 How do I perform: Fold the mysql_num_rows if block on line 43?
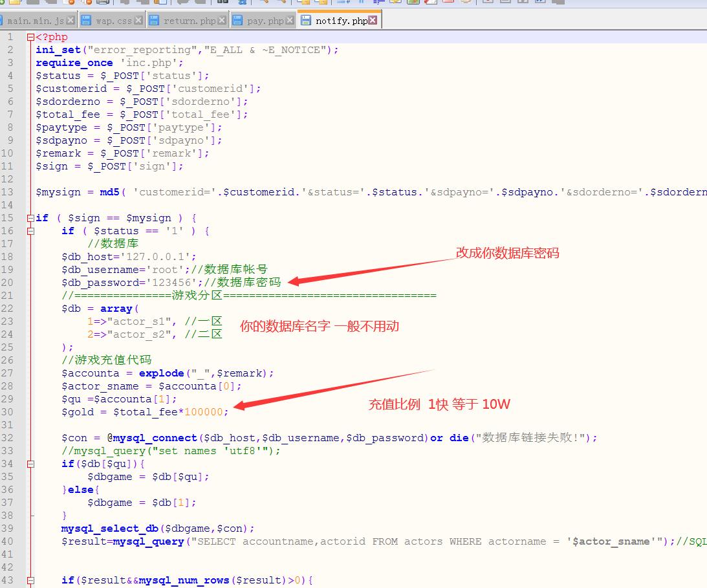[30, 580]
